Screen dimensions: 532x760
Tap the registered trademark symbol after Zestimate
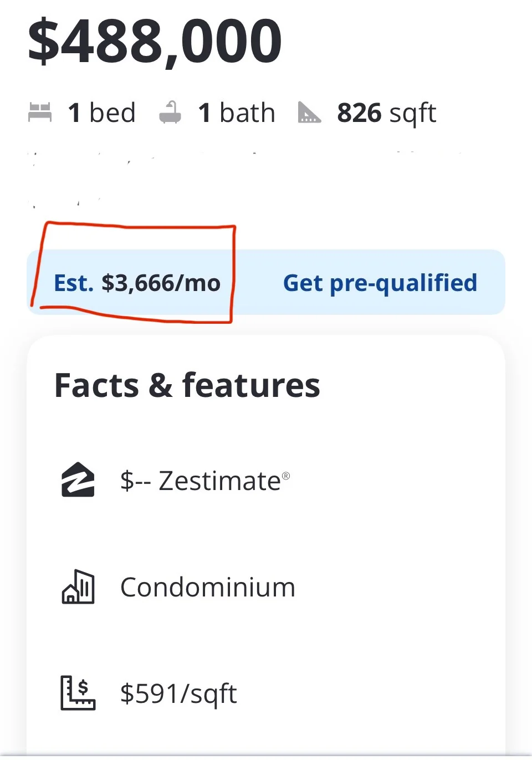pos(286,476)
